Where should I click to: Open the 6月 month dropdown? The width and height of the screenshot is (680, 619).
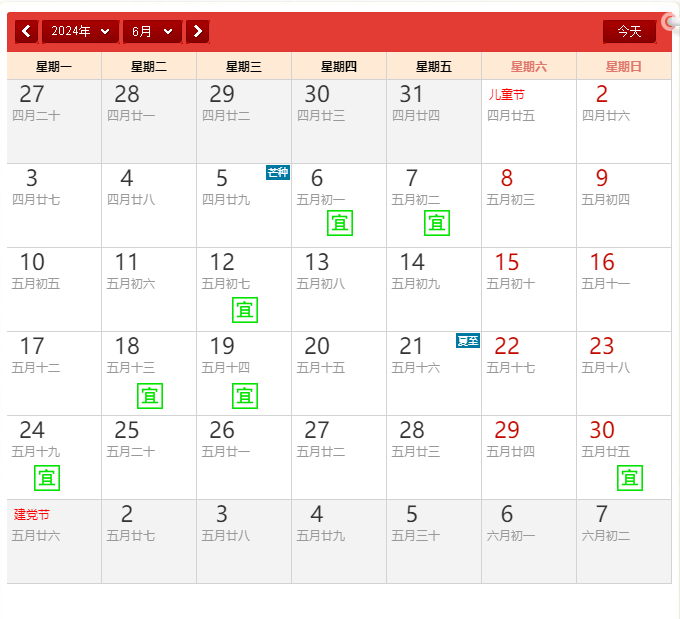pos(153,31)
